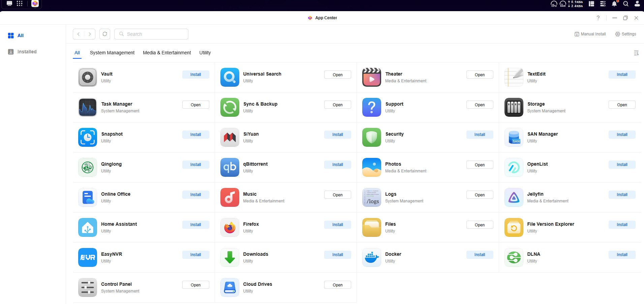Viewport: 644px width, 304px height.
Task: Click the Docker whale icon
Action: pos(371,257)
